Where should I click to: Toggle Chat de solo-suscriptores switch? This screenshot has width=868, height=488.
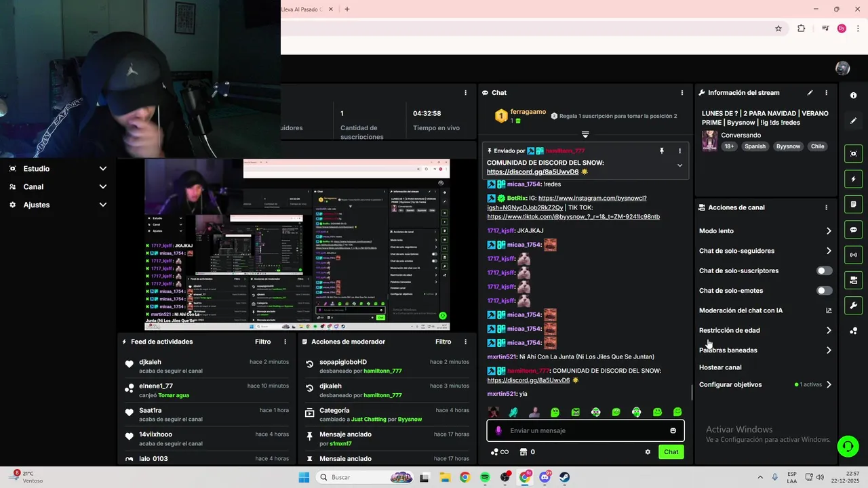coord(824,270)
